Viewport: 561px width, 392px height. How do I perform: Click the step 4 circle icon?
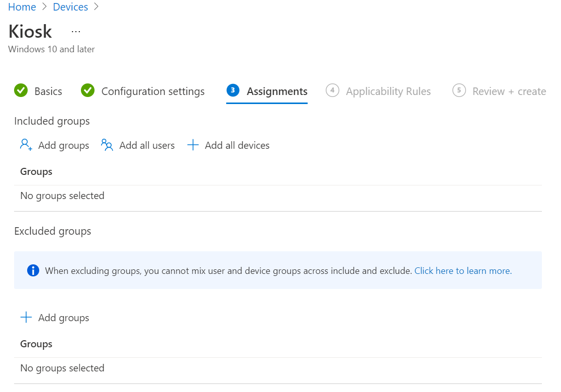pos(332,90)
